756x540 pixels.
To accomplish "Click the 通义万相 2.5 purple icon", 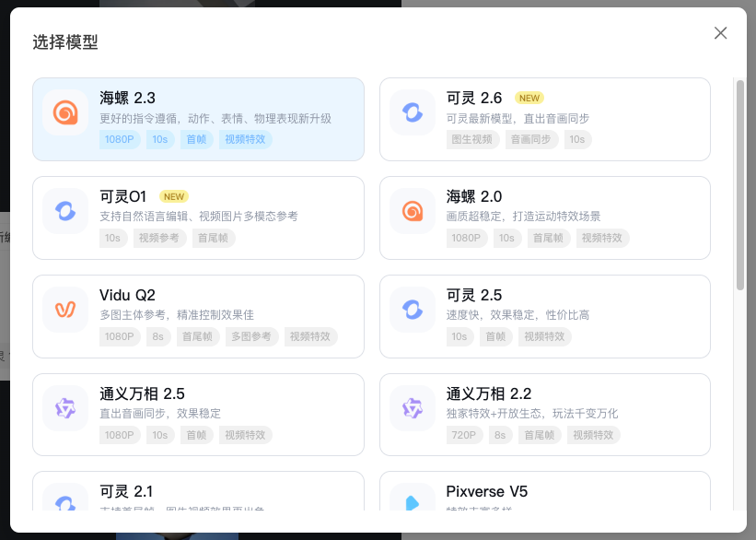I will [65, 408].
